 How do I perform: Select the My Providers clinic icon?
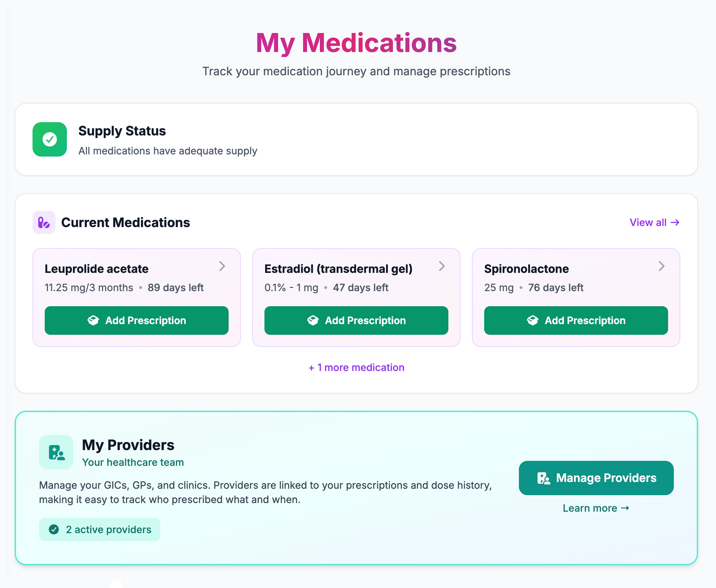(56, 452)
